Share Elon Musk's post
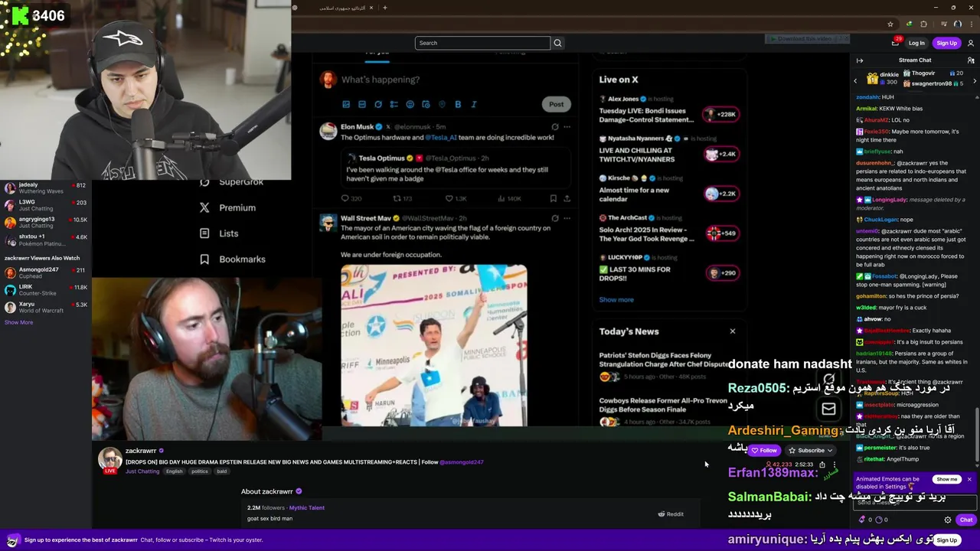The image size is (980, 551). click(567, 198)
